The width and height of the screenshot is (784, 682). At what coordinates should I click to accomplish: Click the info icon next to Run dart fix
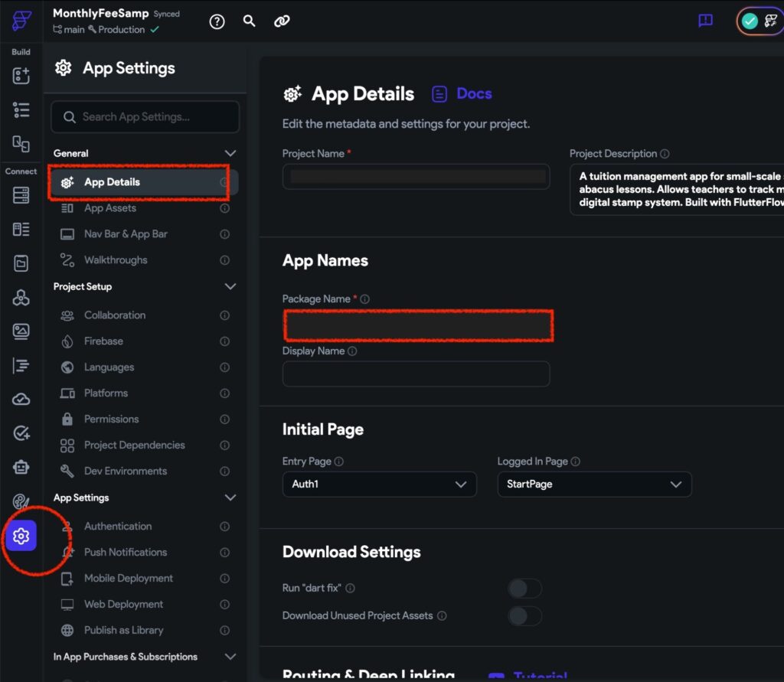tap(351, 588)
